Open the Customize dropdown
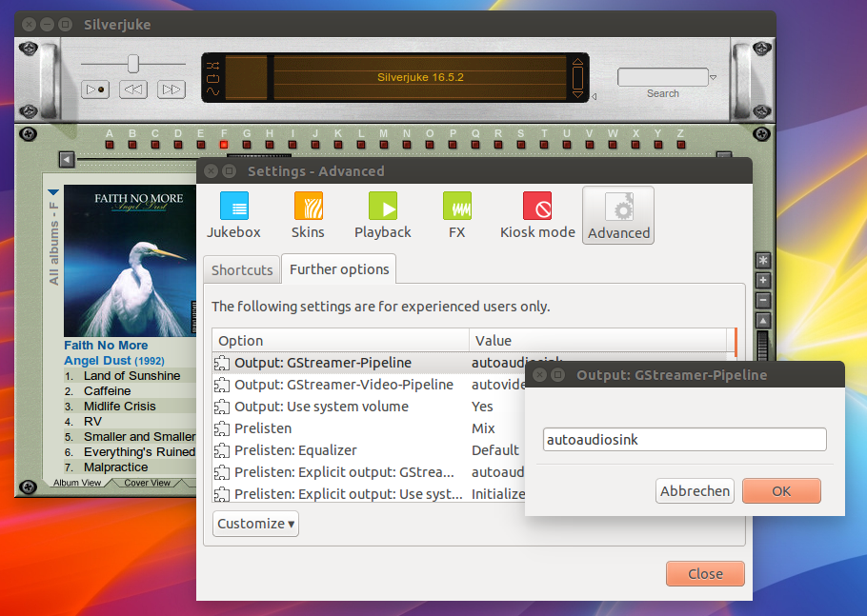867x616 pixels. (255, 524)
